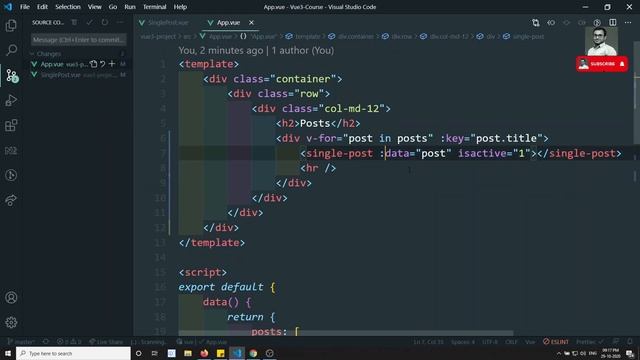Click the master branch in status bar
Image resolution: width=640 pixels, height=360 pixels.
[21, 342]
